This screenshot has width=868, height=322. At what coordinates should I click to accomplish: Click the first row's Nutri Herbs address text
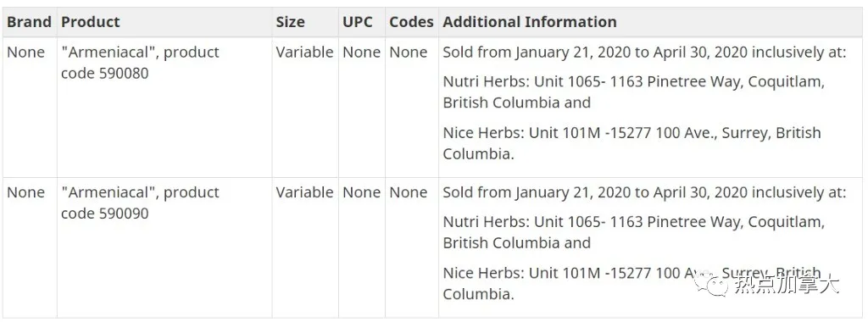[x=634, y=92]
